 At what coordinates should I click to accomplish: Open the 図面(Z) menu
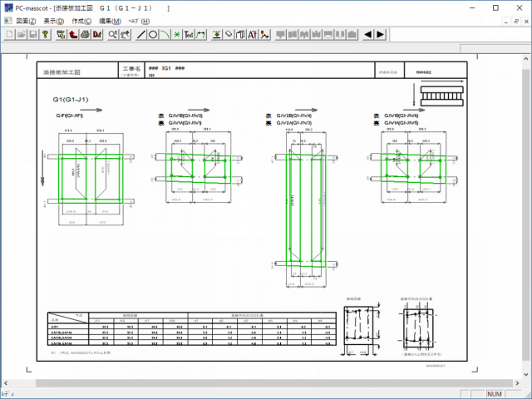[x=27, y=21]
